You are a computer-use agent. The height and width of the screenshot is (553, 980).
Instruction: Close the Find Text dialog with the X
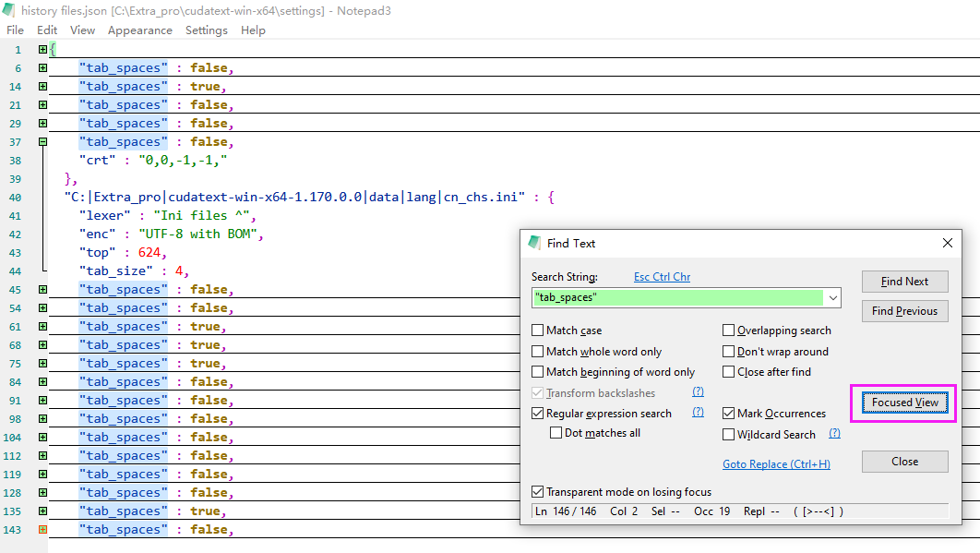(x=947, y=243)
